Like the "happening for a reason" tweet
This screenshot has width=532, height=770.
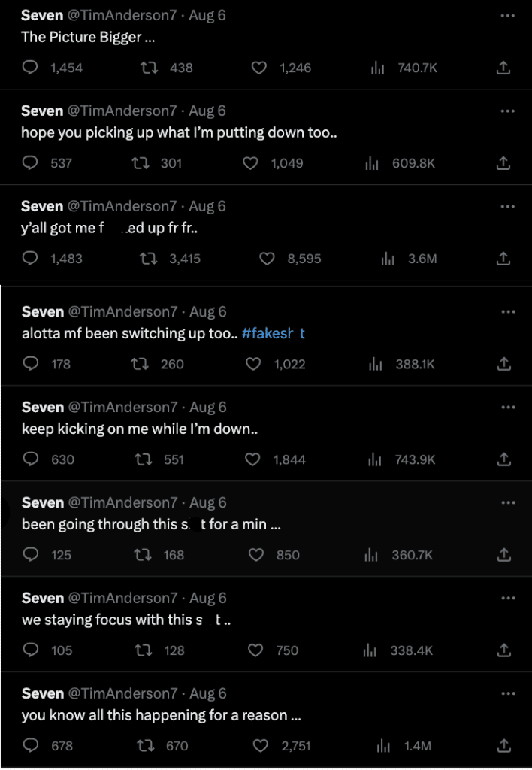point(261,746)
